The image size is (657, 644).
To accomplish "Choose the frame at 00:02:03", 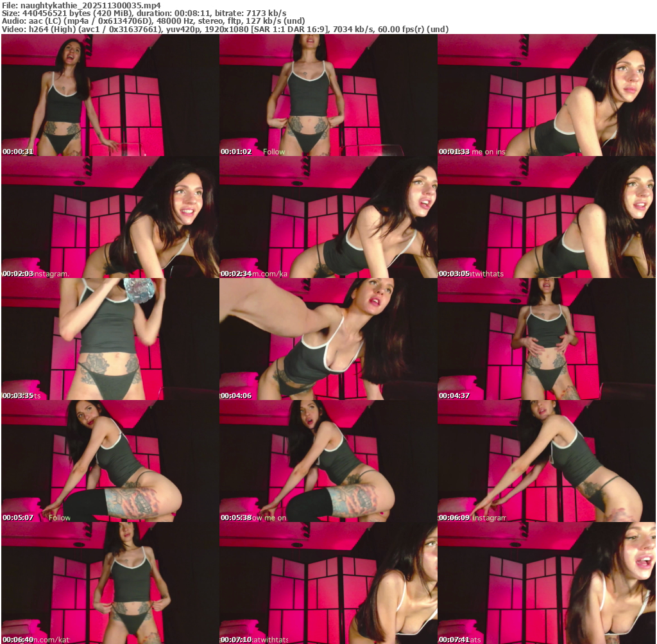I will tap(110, 217).
